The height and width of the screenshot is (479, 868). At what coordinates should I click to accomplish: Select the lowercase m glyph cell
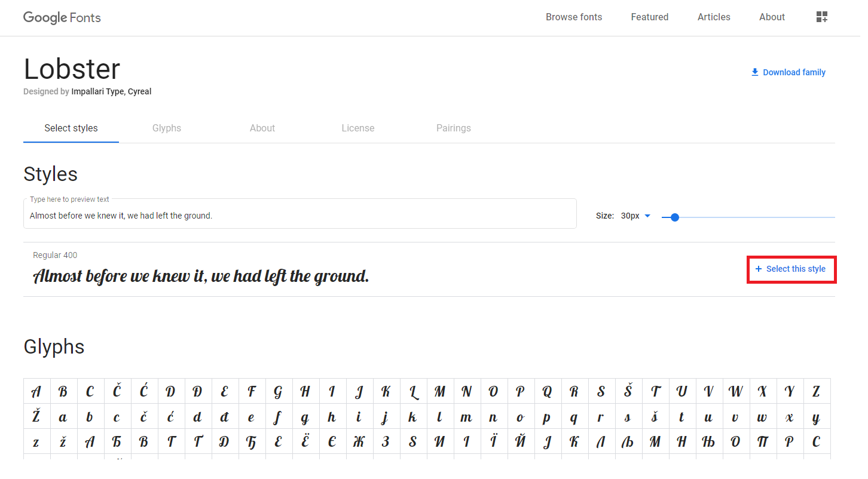click(x=466, y=417)
